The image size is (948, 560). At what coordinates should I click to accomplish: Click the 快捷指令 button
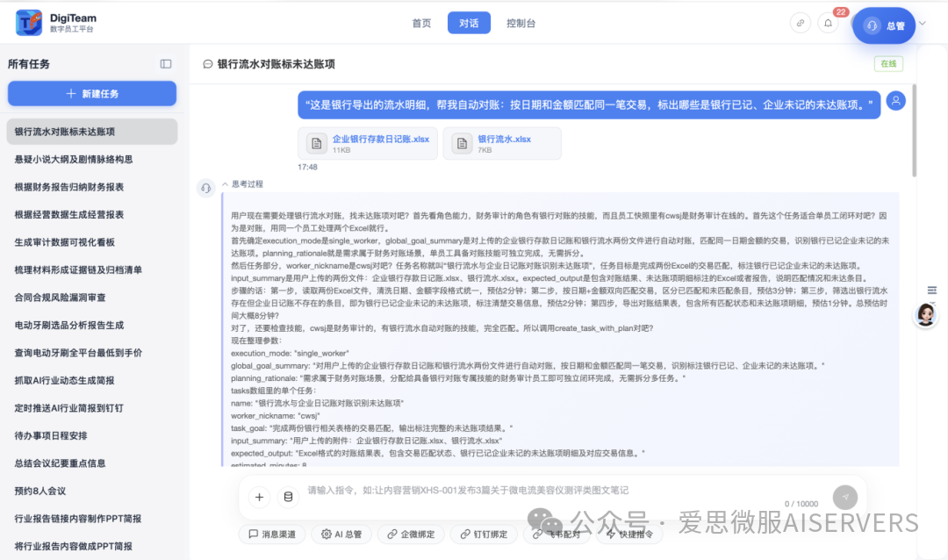pos(629,534)
